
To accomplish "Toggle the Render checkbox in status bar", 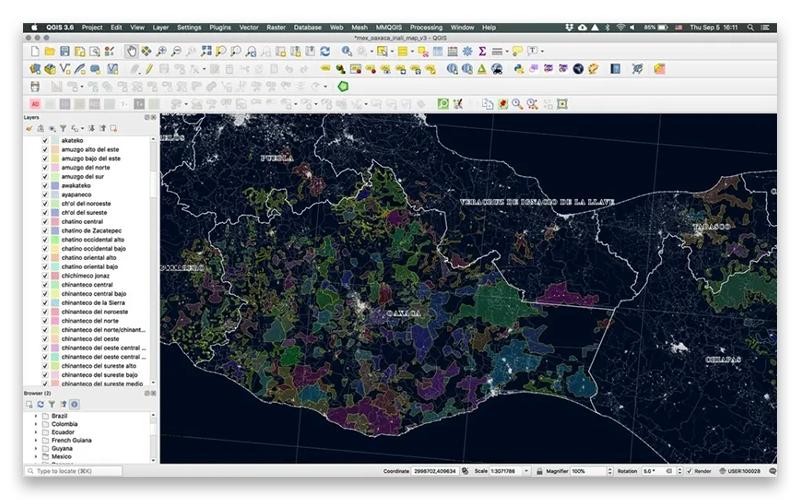I will pyautogui.click(x=689, y=471).
